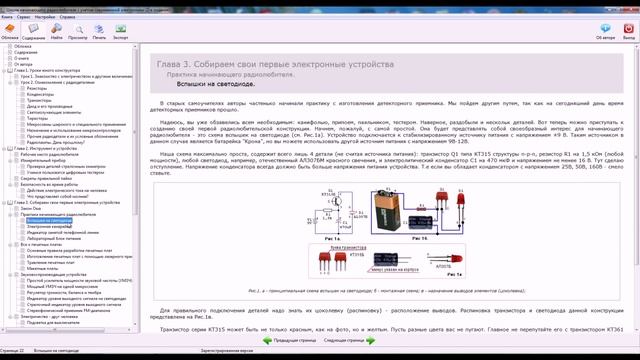Screen dimensions: 640x360
Task: Click the book icon of Глава 2
Action: pos(10,149)
